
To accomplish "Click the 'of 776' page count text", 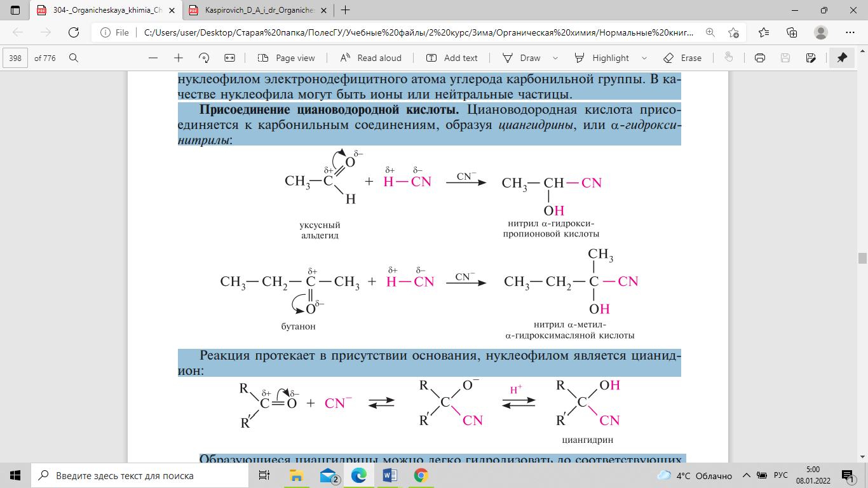I will pos(45,58).
